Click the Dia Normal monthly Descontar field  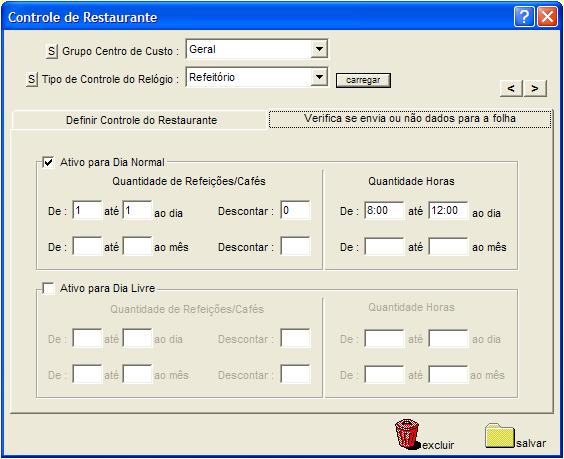point(295,246)
